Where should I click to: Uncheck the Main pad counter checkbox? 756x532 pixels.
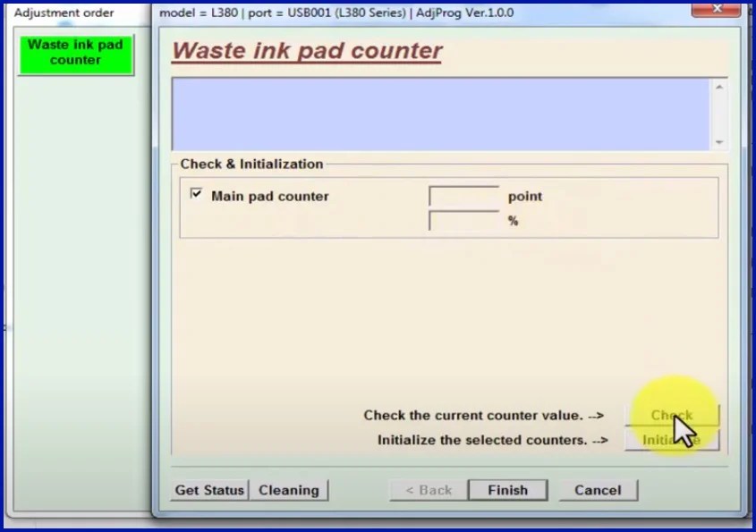point(196,194)
